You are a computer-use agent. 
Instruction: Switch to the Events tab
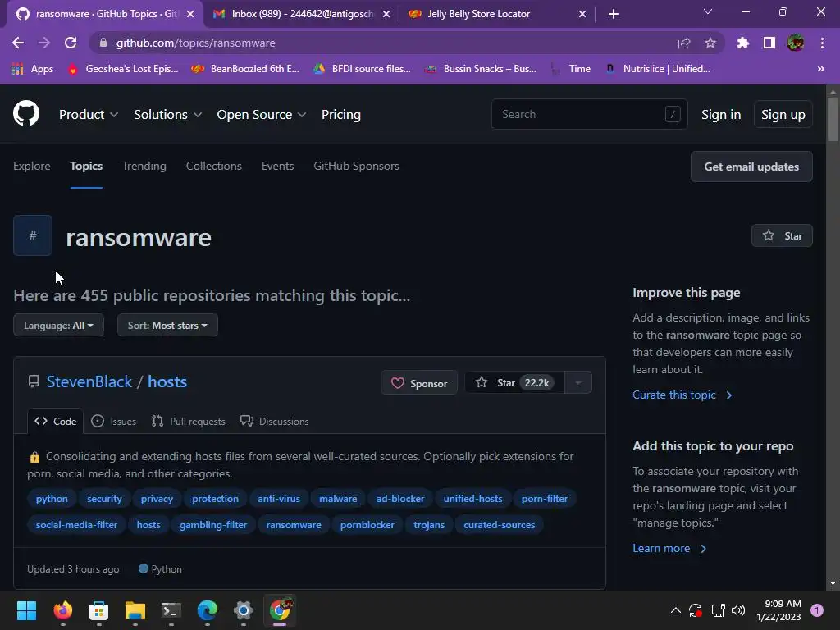point(277,166)
